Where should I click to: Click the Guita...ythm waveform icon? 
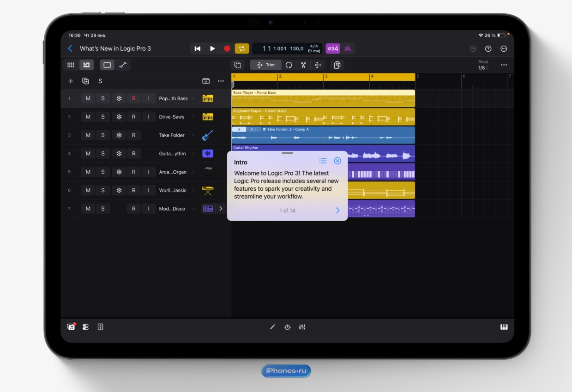pyautogui.click(x=208, y=154)
